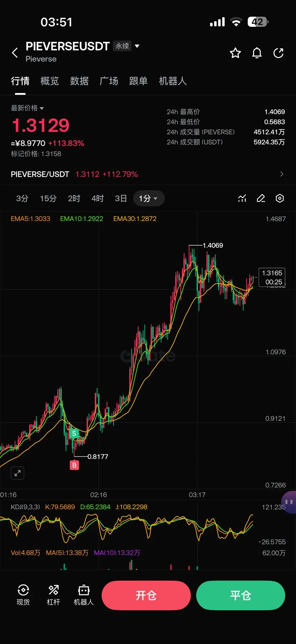Tap the purple floating assistant bubble
The image size is (296, 644).
click(x=289, y=502)
